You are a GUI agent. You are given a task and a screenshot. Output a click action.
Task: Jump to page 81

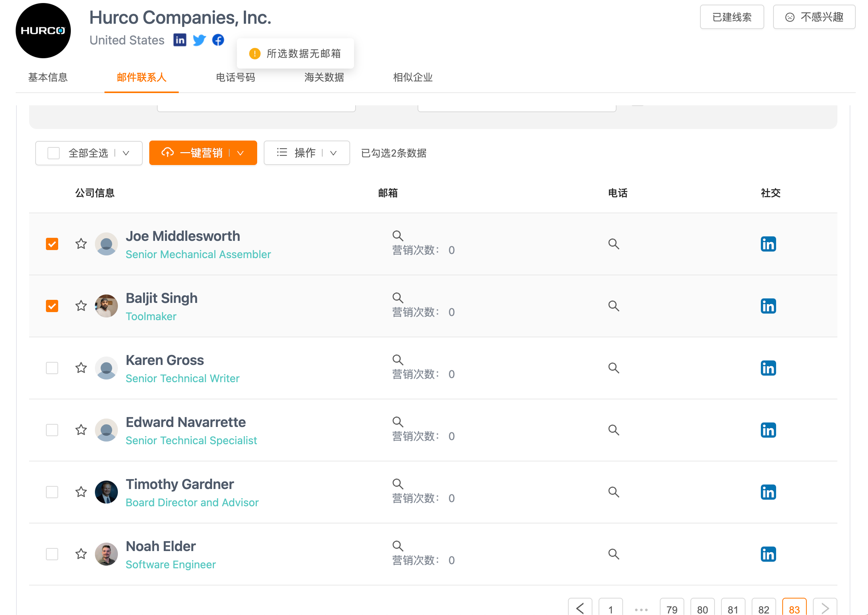click(733, 607)
